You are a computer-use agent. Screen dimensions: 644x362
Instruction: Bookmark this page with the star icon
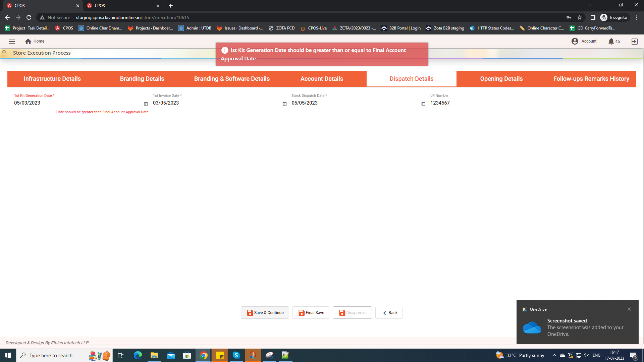click(x=580, y=17)
